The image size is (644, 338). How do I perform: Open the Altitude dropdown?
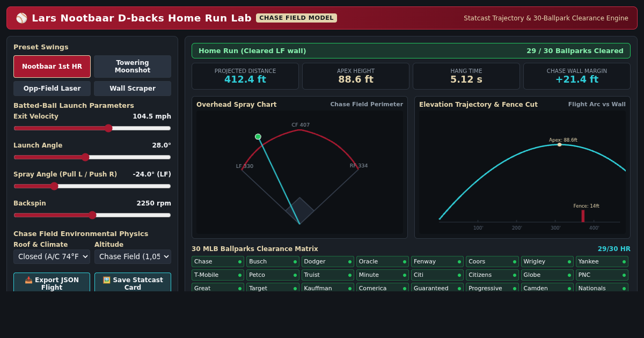[133, 256]
